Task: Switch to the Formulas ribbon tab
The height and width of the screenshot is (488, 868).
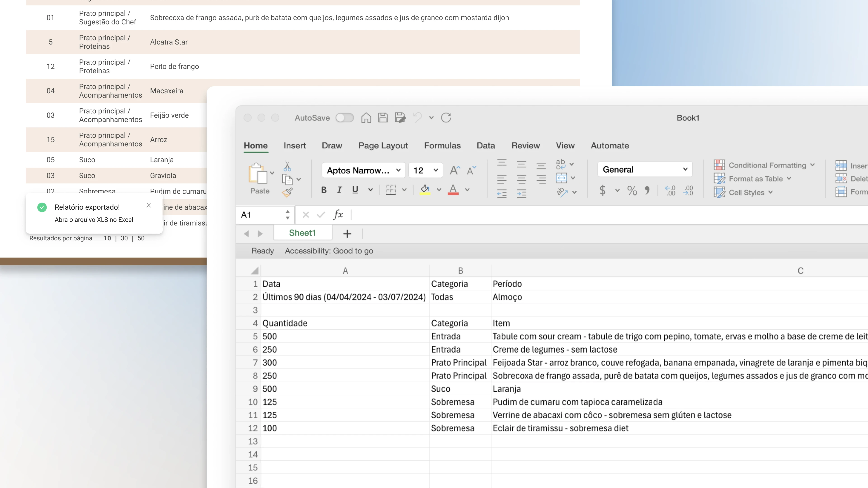Action: click(442, 145)
